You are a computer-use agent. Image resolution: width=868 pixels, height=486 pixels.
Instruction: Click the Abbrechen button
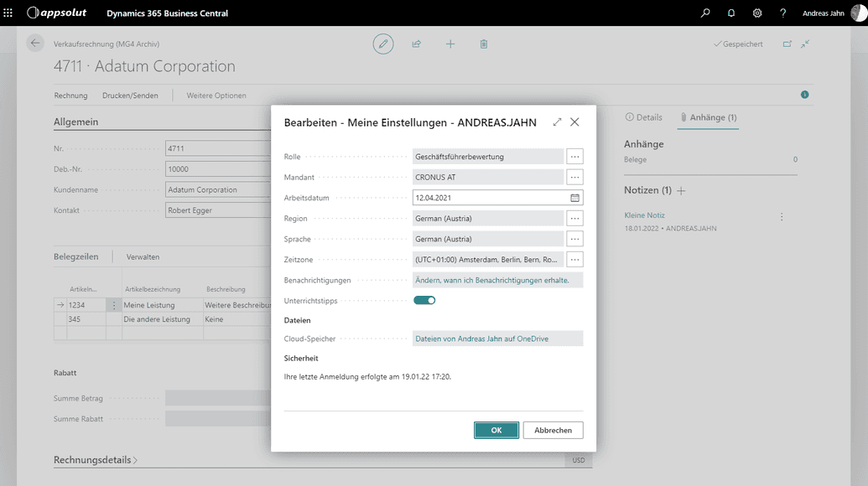tap(554, 430)
